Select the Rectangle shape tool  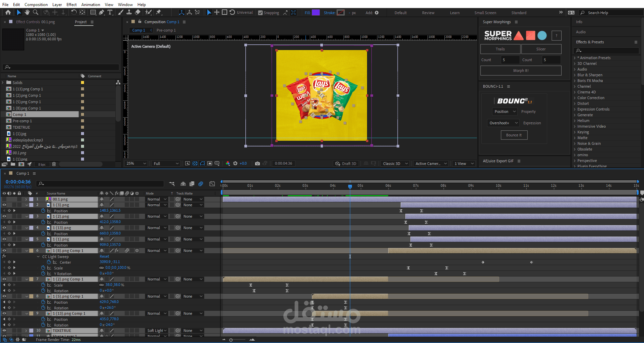point(93,12)
